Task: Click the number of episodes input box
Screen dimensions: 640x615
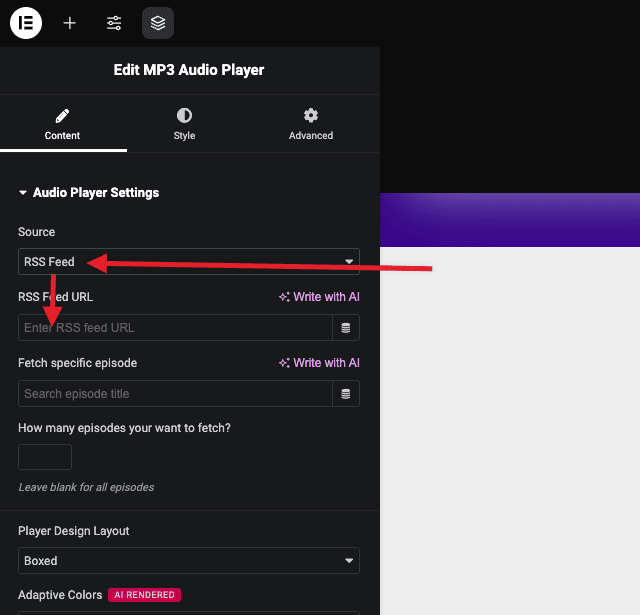Action: tap(45, 457)
